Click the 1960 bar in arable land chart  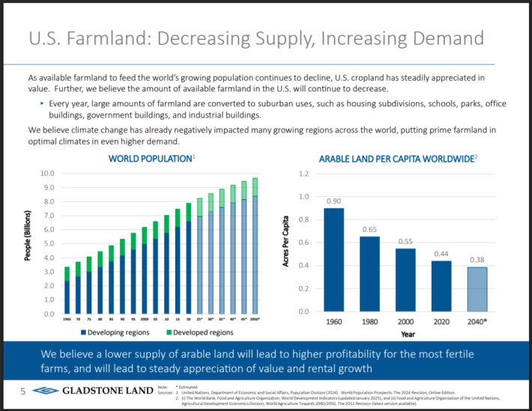(x=333, y=259)
